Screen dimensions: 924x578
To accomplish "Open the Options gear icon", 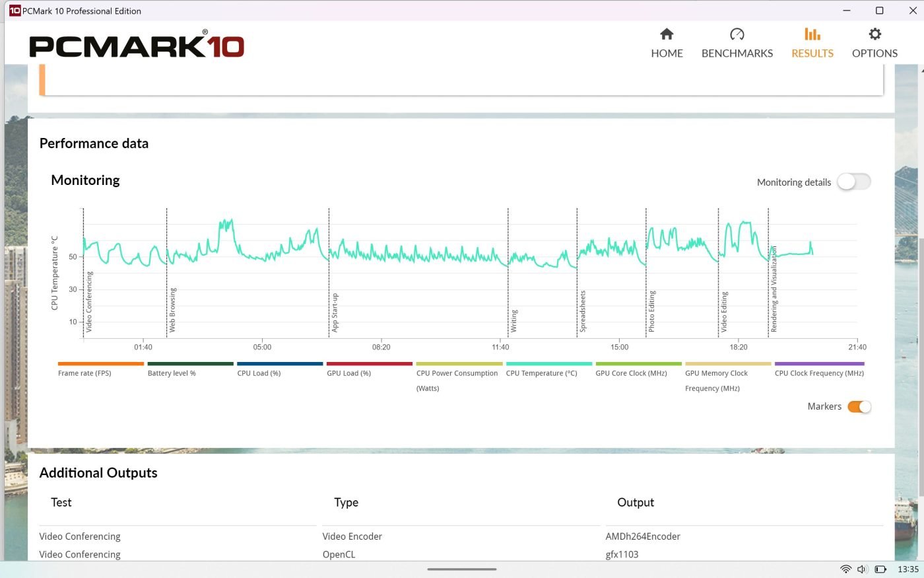I will (874, 34).
